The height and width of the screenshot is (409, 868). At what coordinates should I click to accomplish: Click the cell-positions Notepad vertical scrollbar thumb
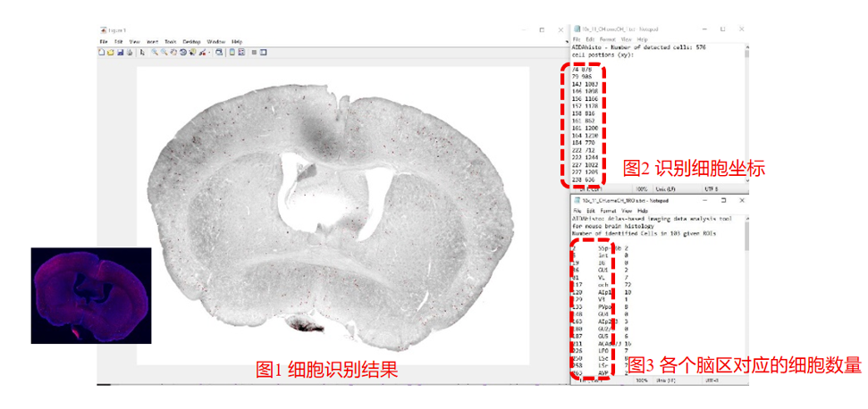pos(746,54)
